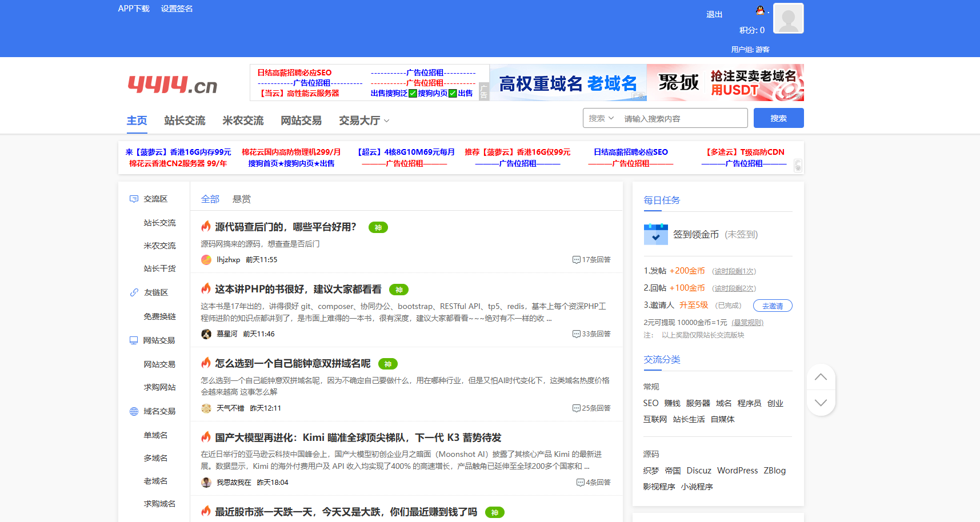Click the 神 badge on 最近股市 post

pos(495,512)
